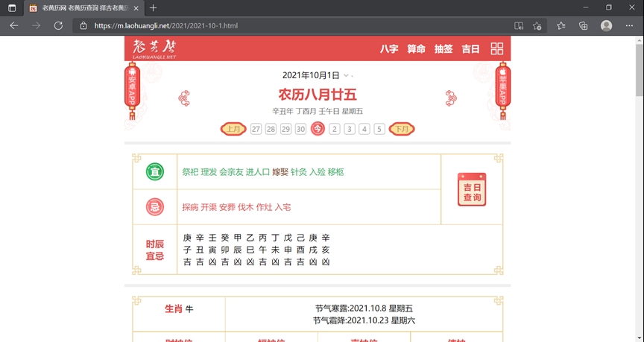Click the page vertical scrollbar thumb

coord(640,70)
